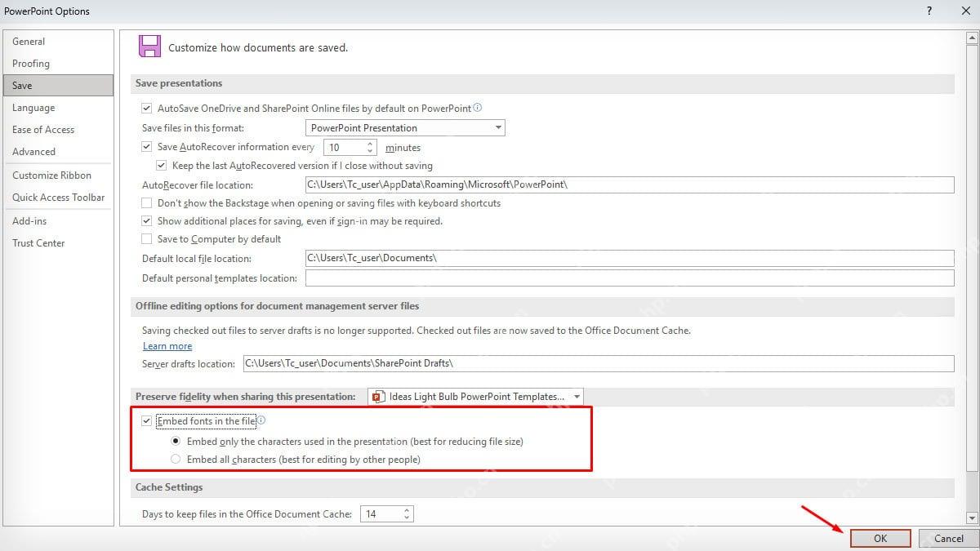This screenshot has height=551, width=980.
Task: Switch to Quick Access Toolbar settings
Action: pos(59,198)
